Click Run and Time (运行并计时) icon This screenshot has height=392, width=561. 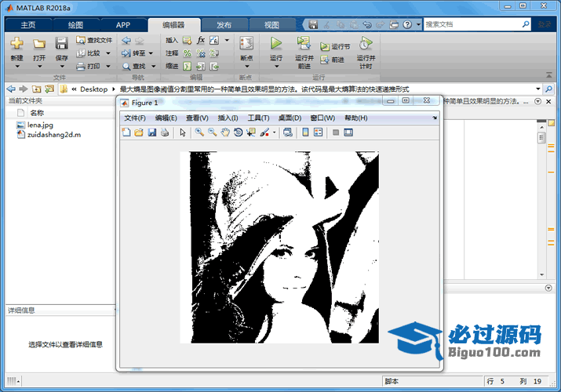coord(366,43)
